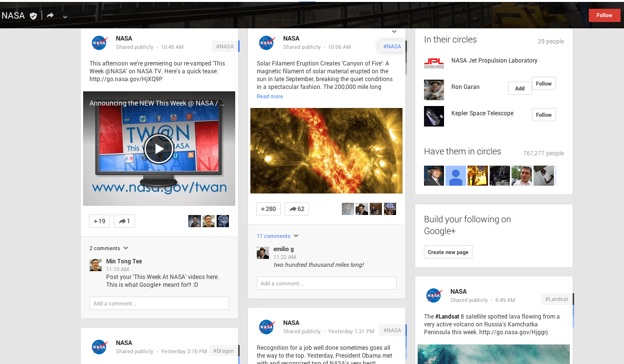Click emilio g commenter name
624x364 pixels.
[x=284, y=249]
